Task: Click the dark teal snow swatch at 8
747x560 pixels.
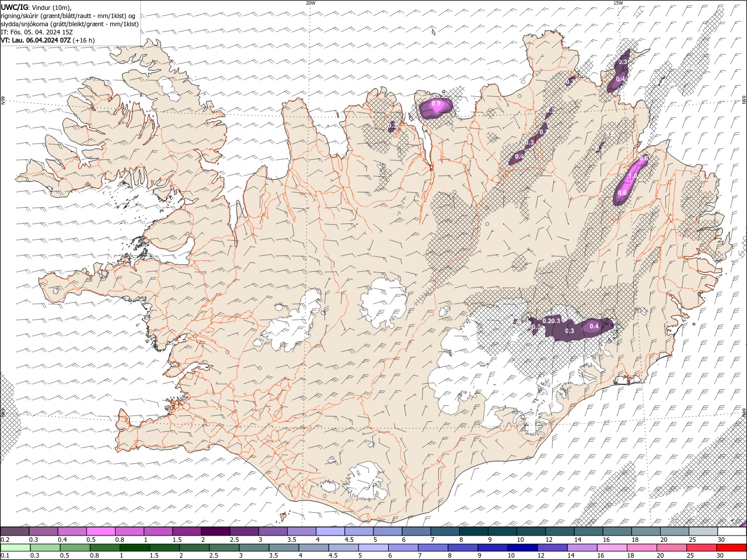Action: point(473,531)
